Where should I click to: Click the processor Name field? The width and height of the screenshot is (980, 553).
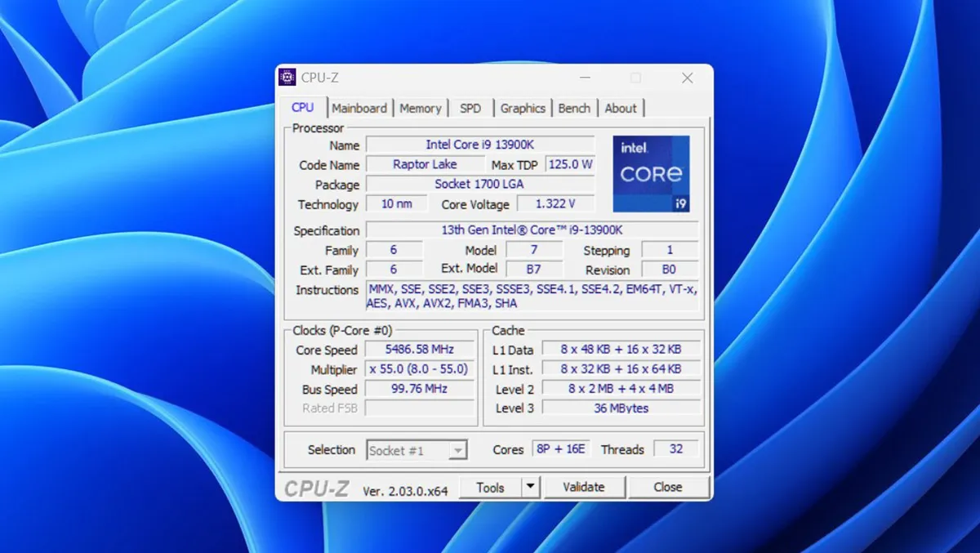tap(479, 145)
